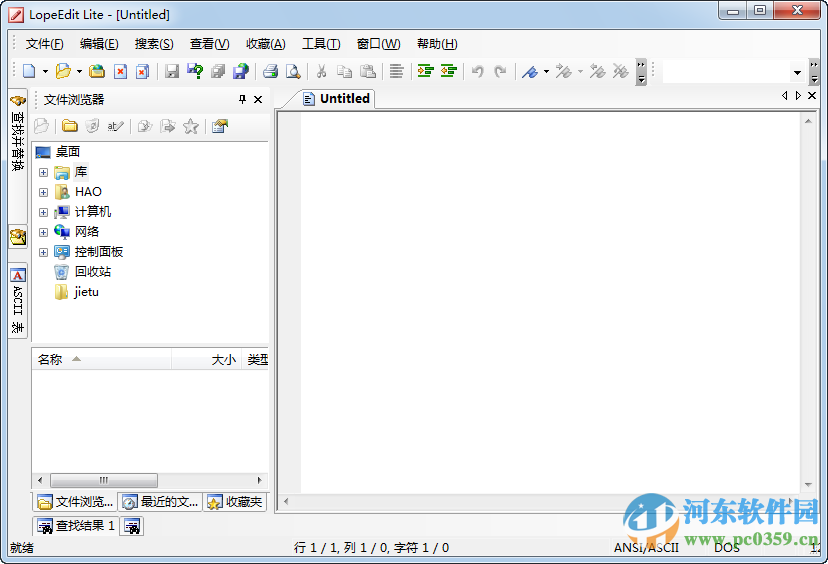Open print preview magnifier icon

[293, 71]
